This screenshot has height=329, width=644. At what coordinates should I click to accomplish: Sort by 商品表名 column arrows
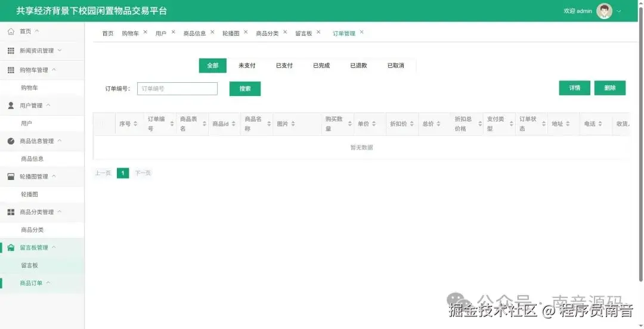204,123
